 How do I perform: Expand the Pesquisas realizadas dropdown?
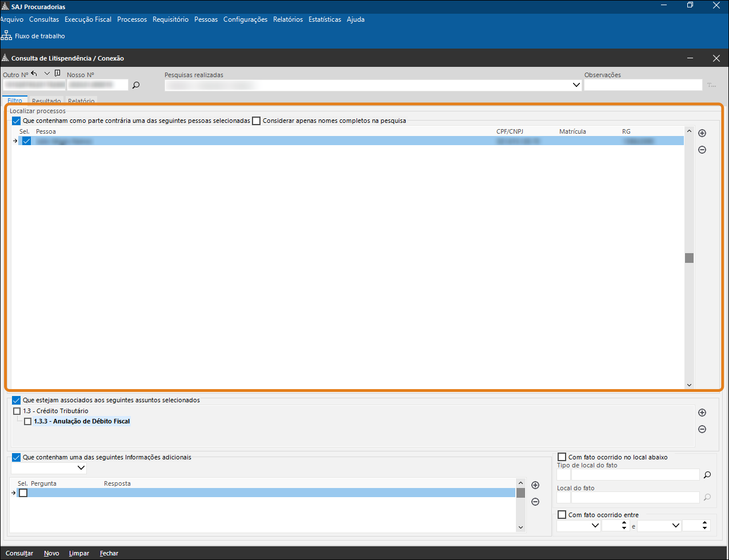[576, 85]
